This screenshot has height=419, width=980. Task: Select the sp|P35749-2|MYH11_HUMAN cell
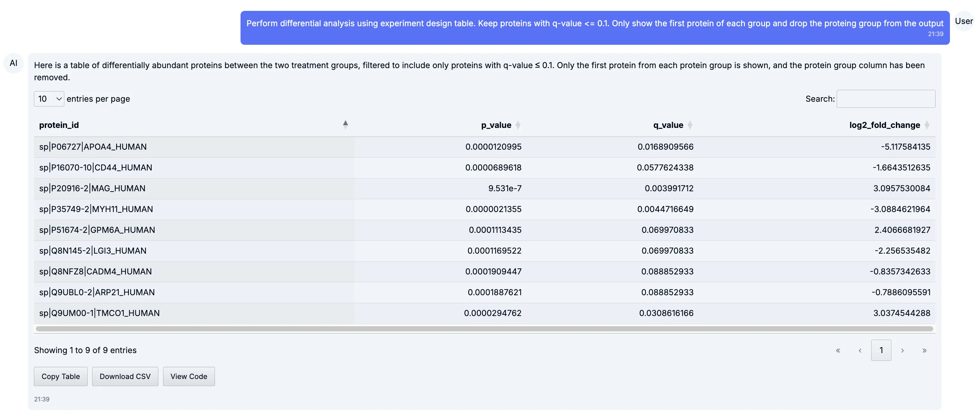coord(194,209)
